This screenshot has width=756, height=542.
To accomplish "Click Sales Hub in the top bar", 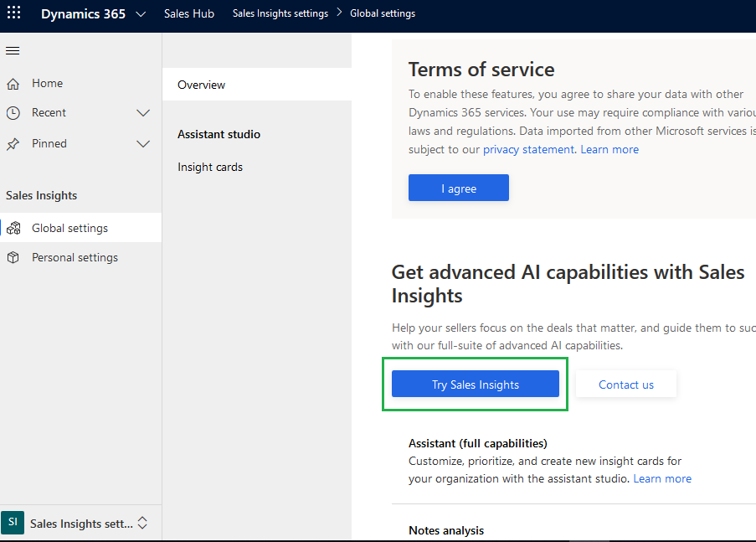I will click(189, 13).
